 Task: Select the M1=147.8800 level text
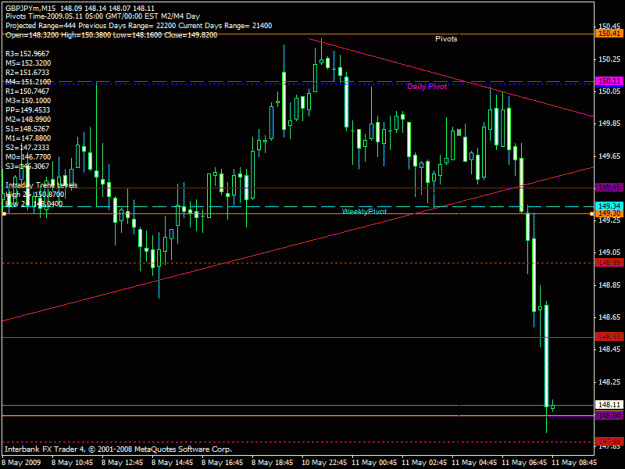point(28,138)
